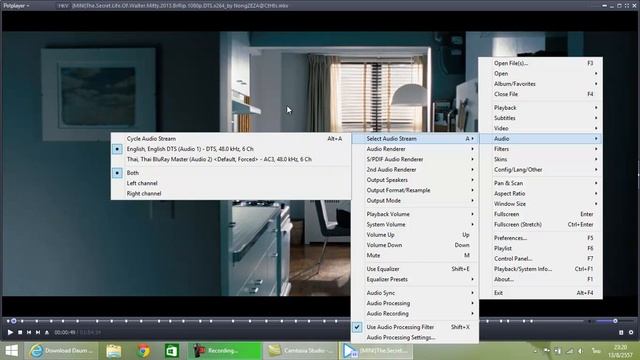Expand the Audio Renderer submenu
Screen dimensions: 640x360
coord(415,149)
